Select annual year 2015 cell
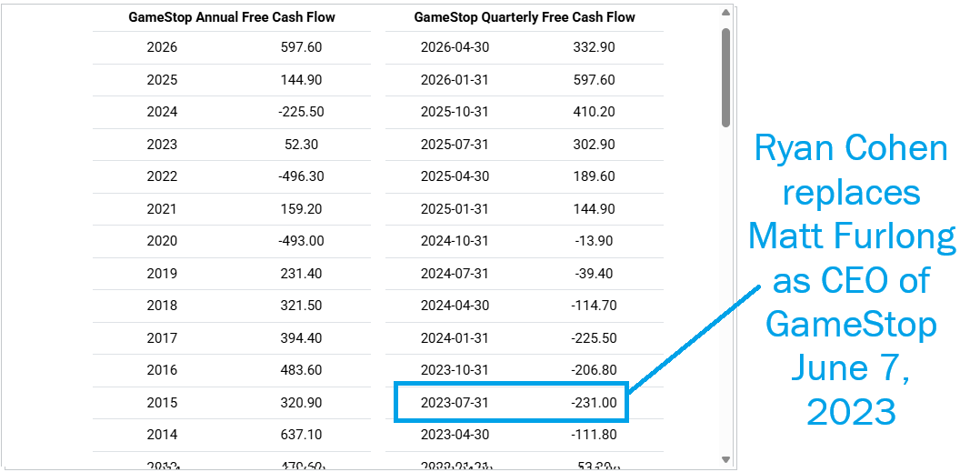 (x=162, y=403)
